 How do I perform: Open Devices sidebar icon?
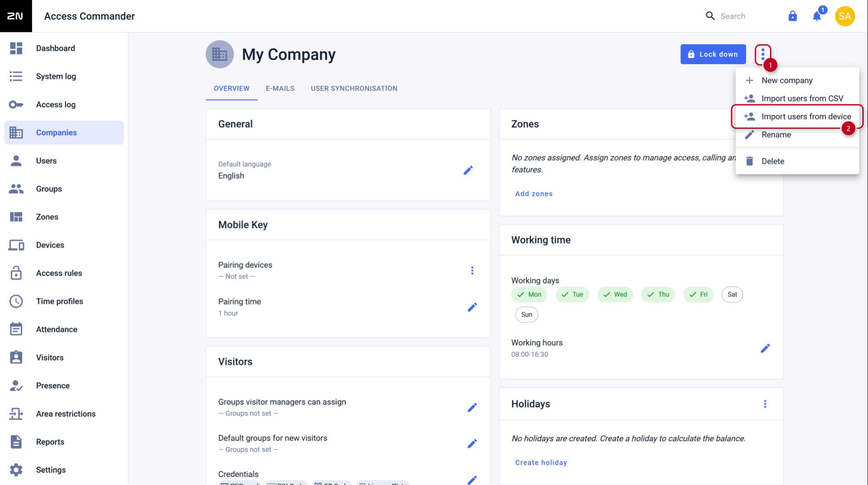click(16, 245)
